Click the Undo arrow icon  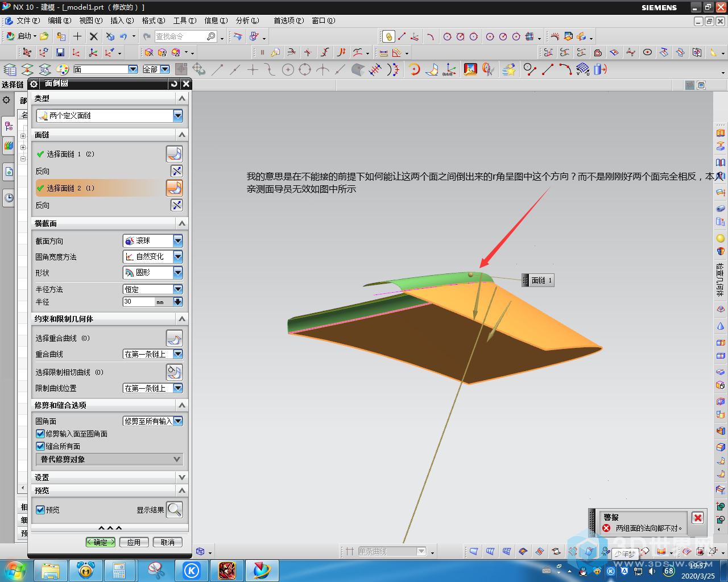pyautogui.click(x=124, y=36)
